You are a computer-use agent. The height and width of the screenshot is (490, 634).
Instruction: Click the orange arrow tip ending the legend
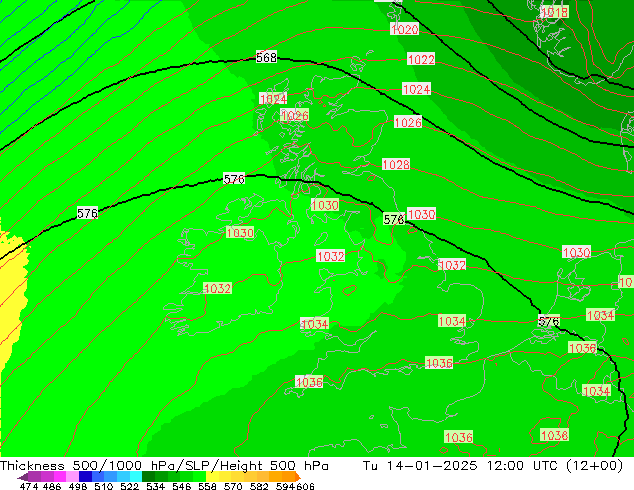click(298, 477)
